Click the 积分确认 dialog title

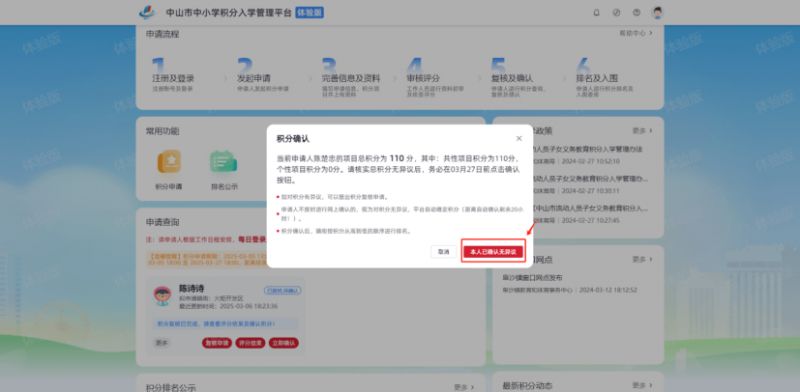coord(293,139)
